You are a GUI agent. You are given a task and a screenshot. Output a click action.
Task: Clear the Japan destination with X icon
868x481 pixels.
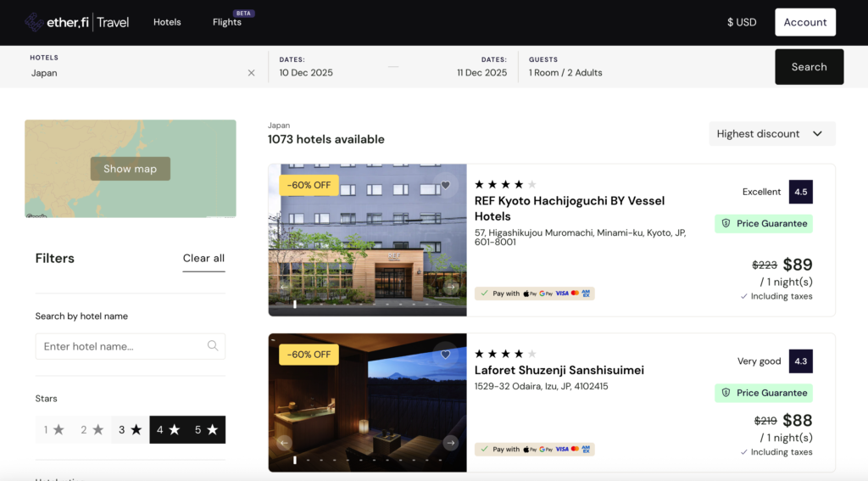[x=251, y=73]
